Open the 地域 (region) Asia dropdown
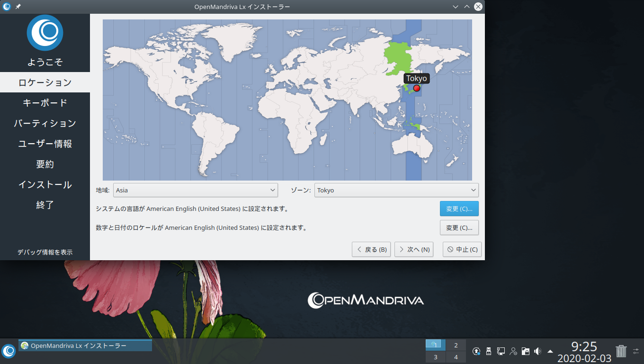Viewport: 644px width, 364px height. [196, 190]
